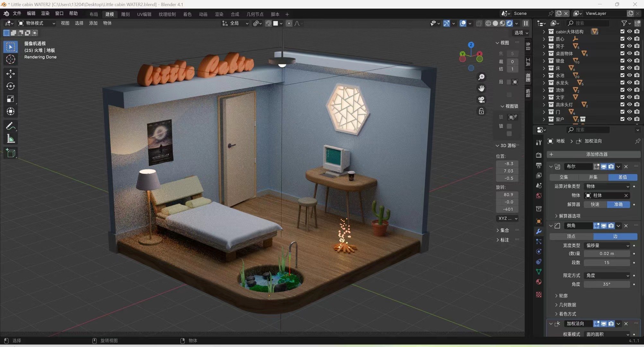The image size is (644, 347).
Task: Select the Rotate tool in left toolbar
Action: (x=11, y=86)
